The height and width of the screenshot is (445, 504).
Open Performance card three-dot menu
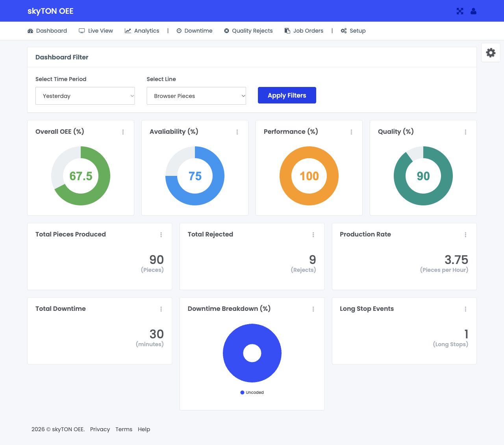click(x=351, y=132)
